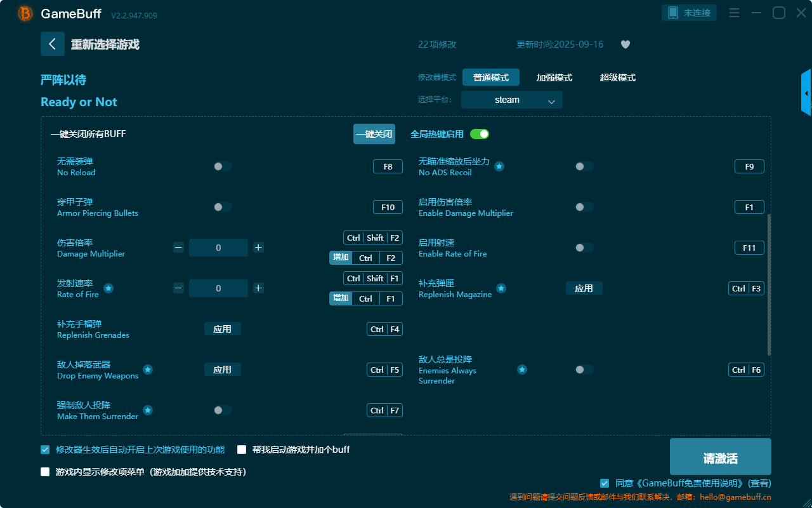The image size is (812, 508).
Task: Toggle Make Them Surrender switch
Action: pyautogui.click(x=223, y=410)
